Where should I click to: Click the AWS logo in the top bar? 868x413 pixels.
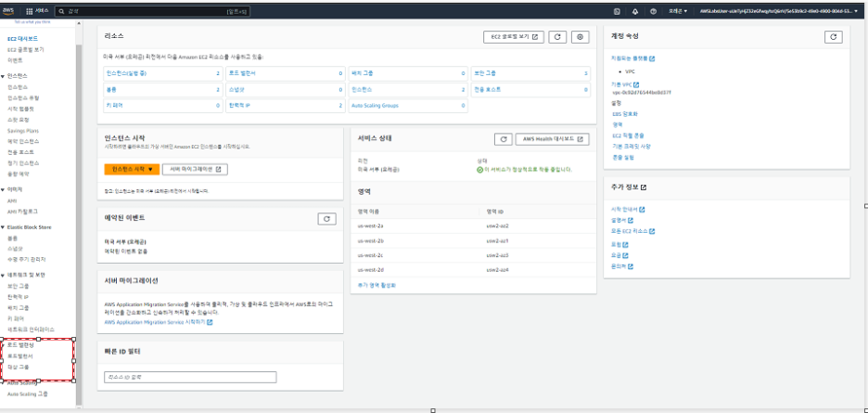click(x=10, y=11)
